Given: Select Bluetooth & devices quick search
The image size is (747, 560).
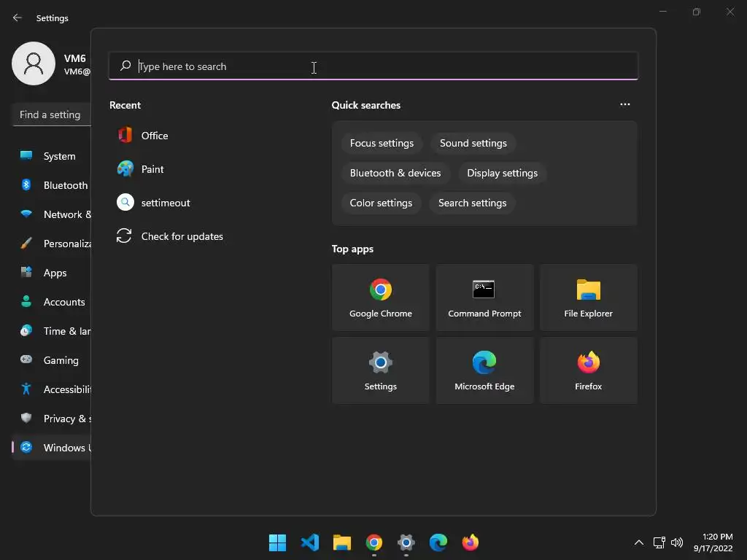Looking at the screenshot, I should coord(395,174).
